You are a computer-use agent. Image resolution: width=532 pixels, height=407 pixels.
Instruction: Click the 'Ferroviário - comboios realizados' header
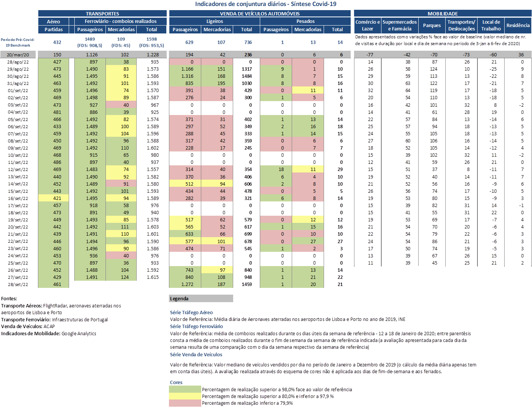pyautogui.click(x=121, y=21)
